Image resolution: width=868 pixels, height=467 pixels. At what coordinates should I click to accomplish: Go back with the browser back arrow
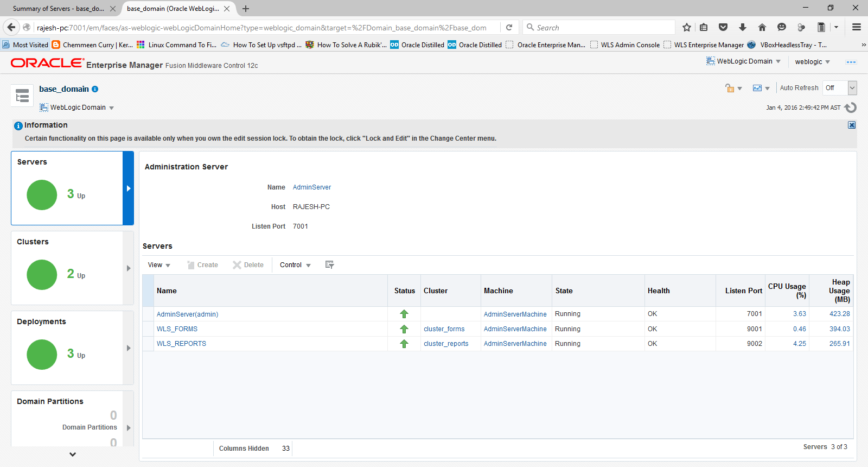pos(11,27)
